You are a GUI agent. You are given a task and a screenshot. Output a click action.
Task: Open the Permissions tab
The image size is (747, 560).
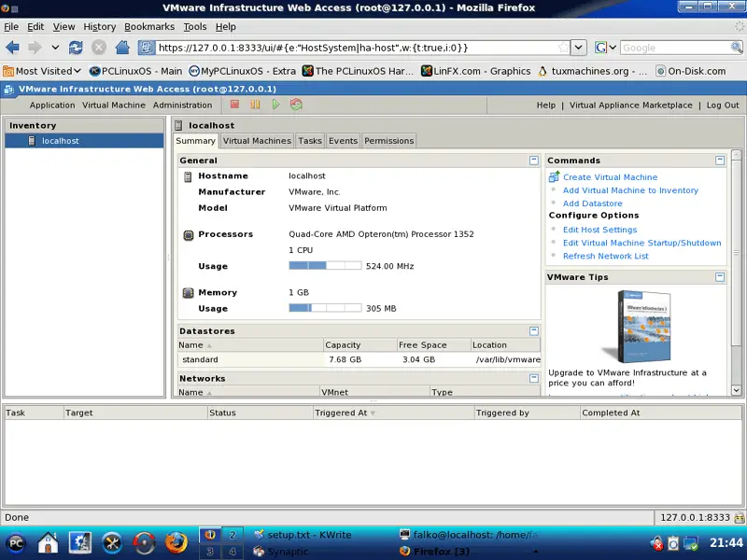coord(388,141)
